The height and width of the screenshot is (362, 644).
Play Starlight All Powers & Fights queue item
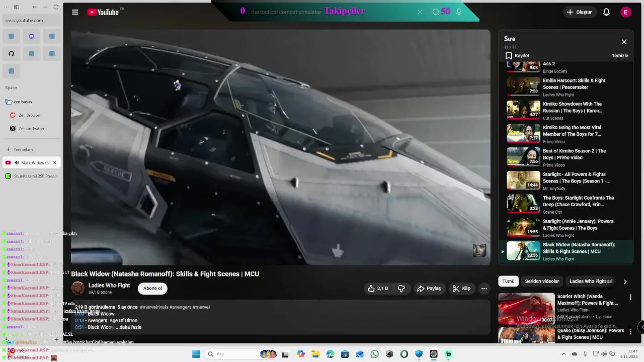pyautogui.click(x=566, y=181)
